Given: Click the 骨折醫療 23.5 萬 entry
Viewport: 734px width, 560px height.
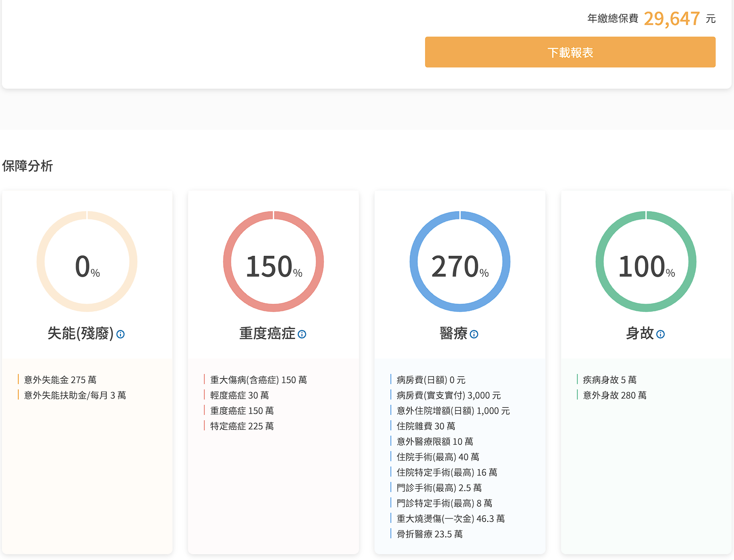Looking at the screenshot, I should (429, 534).
